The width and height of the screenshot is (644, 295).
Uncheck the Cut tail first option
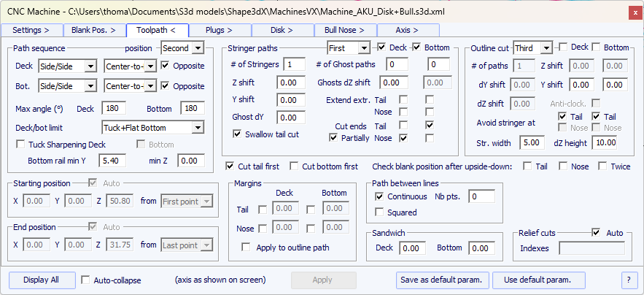point(231,166)
